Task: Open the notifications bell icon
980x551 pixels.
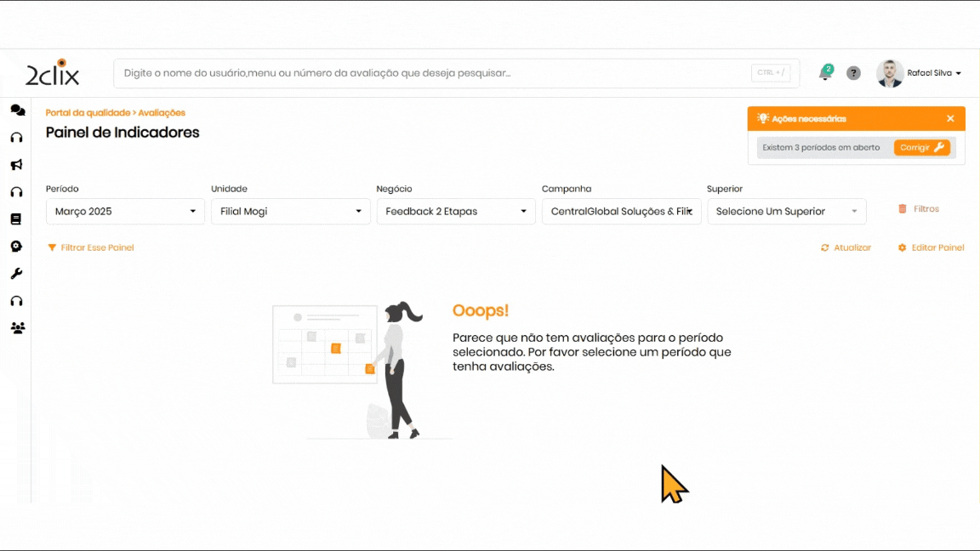Action: (824, 74)
